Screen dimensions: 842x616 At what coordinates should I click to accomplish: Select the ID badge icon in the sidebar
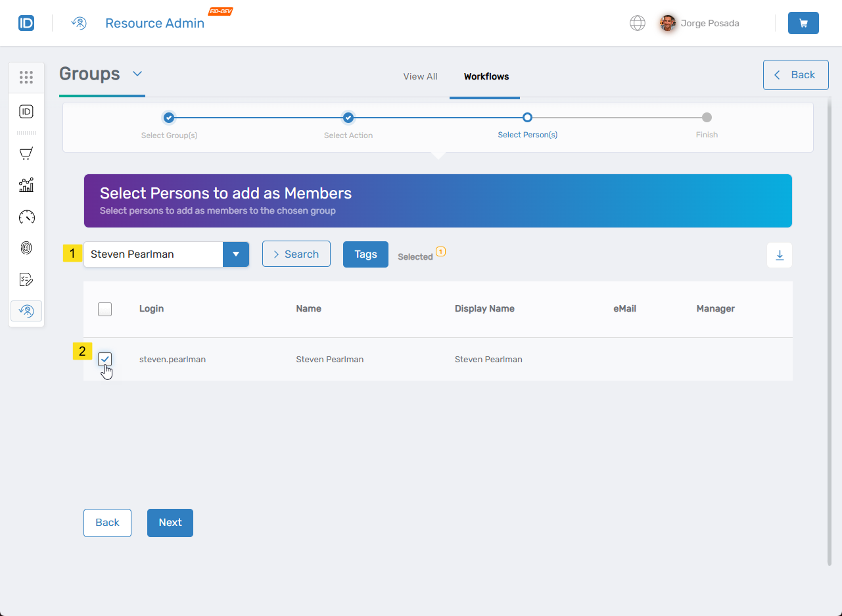[x=26, y=111]
